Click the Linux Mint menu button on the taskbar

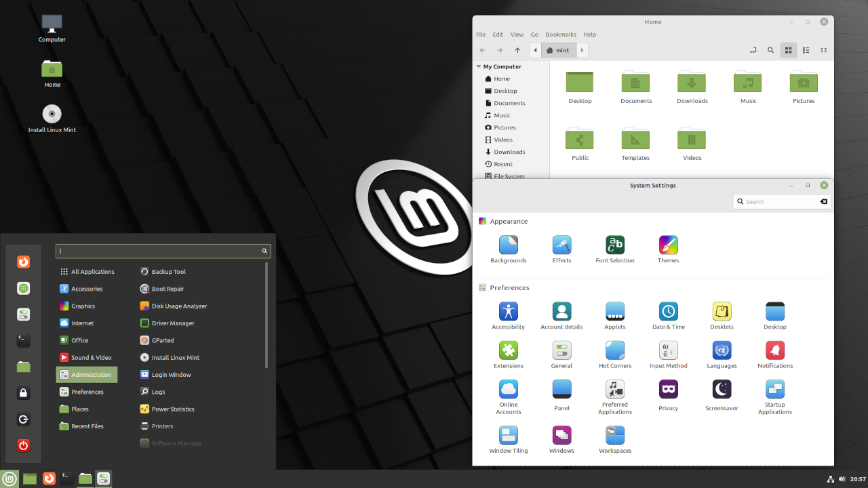(9, 479)
